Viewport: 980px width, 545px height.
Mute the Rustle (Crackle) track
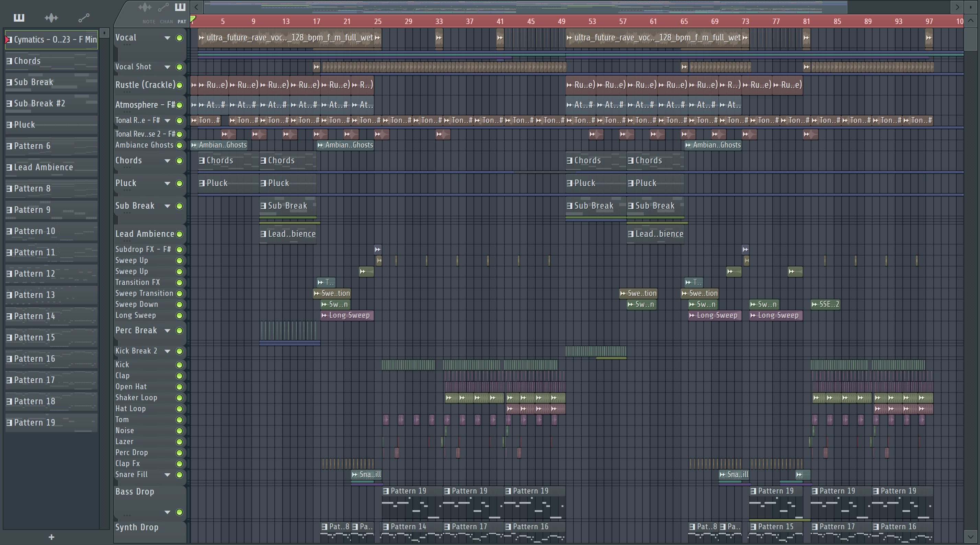179,85
